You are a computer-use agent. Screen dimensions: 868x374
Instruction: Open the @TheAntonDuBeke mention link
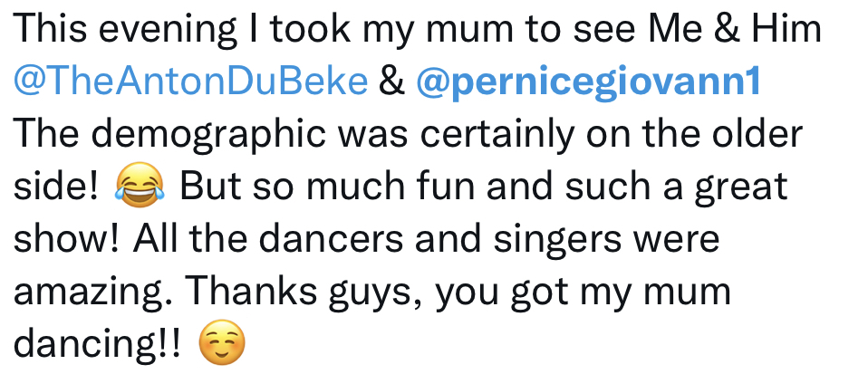coord(190,82)
